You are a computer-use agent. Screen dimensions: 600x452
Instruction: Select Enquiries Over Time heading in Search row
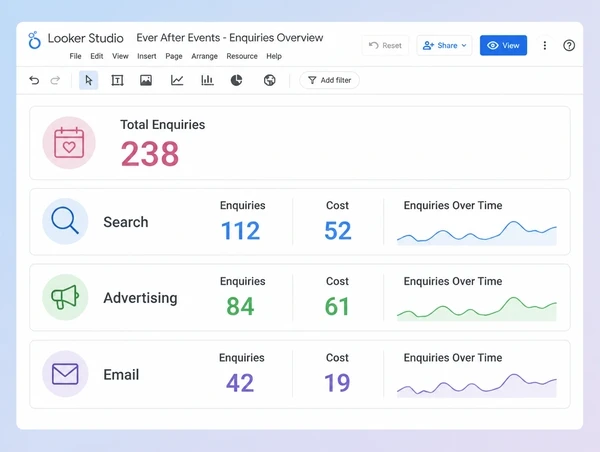tap(453, 206)
